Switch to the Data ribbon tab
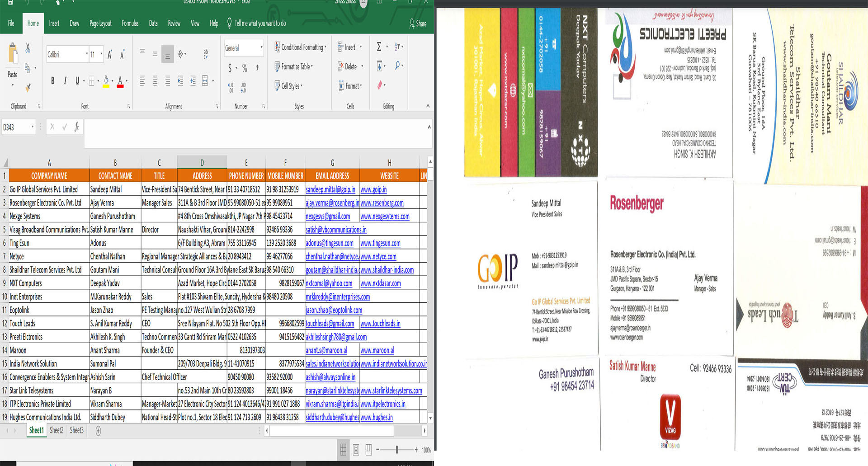868x466 pixels. click(x=153, y=24)
